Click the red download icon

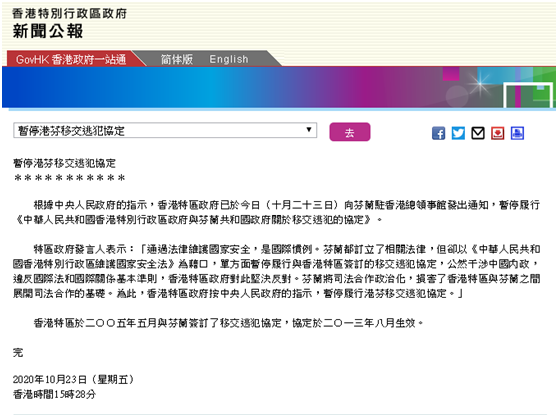498,133
